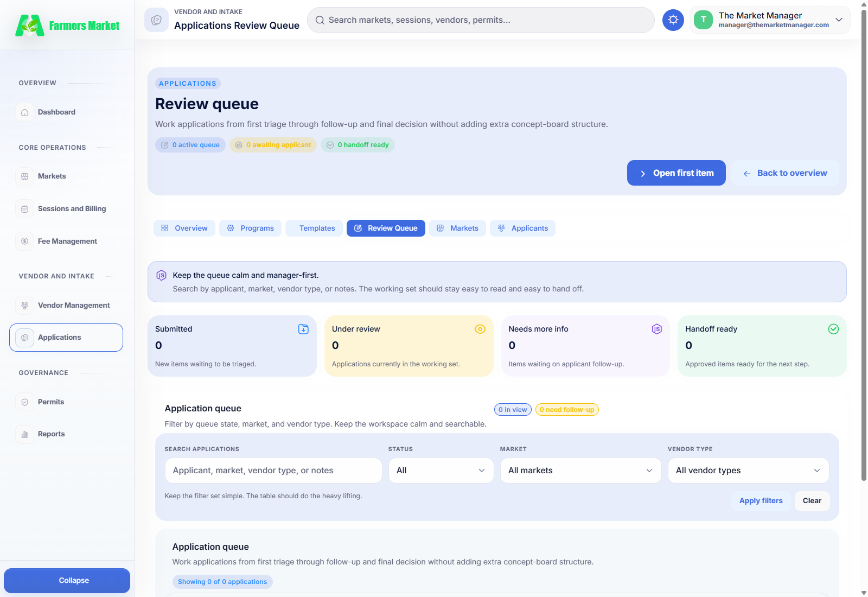Select the Dashboard icon in sidebar

24,112
